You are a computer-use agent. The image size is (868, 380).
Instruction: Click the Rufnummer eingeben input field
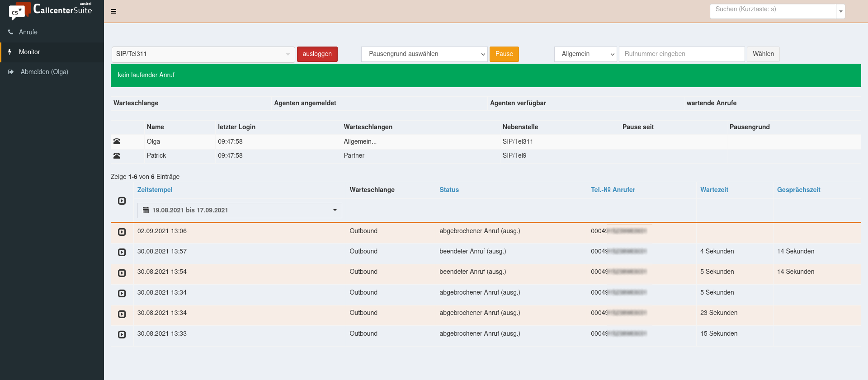tap(681, 54)
